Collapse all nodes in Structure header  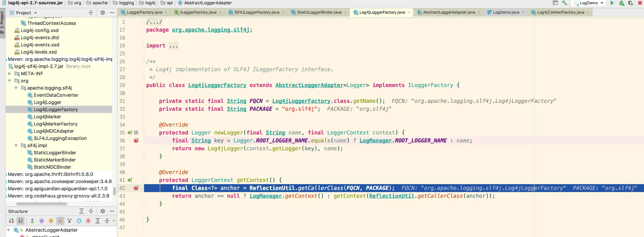click(91, 211)
